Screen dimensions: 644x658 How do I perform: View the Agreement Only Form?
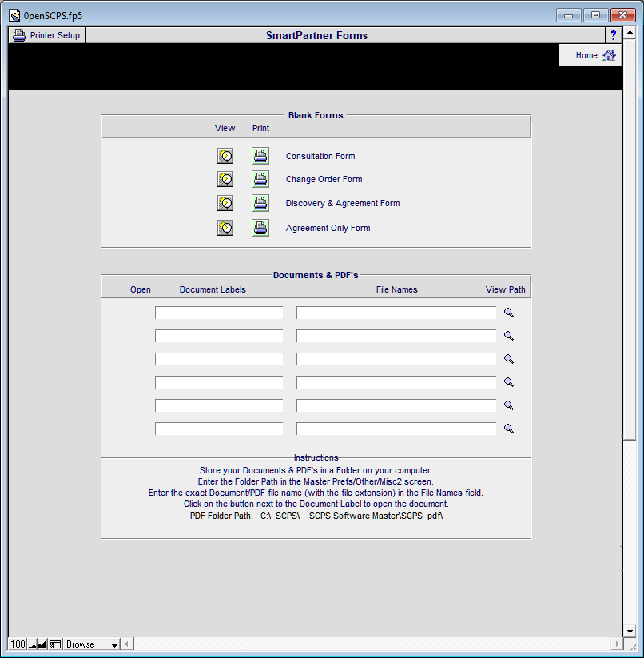coord(225,228)
